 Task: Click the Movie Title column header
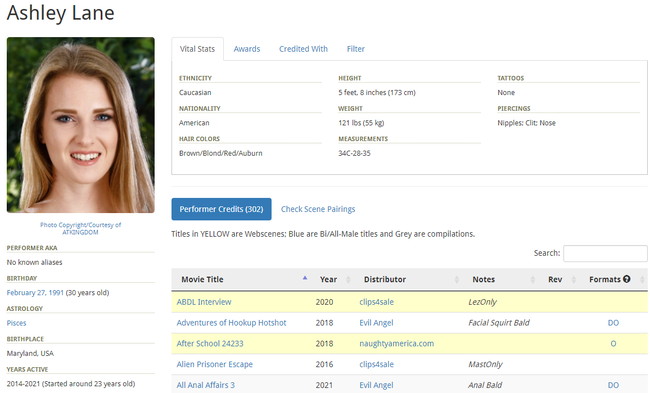[x=202, y=279]
